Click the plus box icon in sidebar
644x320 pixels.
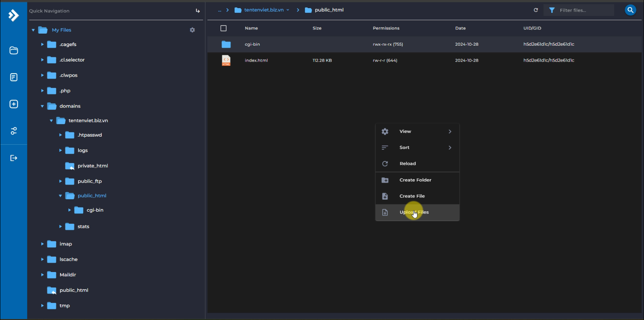click(x=14, y=104)
